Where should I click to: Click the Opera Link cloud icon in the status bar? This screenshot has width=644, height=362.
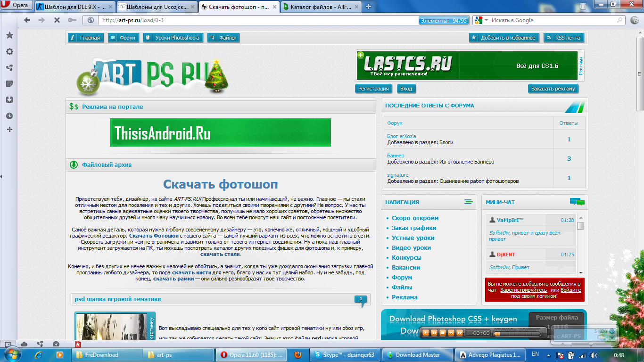pos(24,344)
